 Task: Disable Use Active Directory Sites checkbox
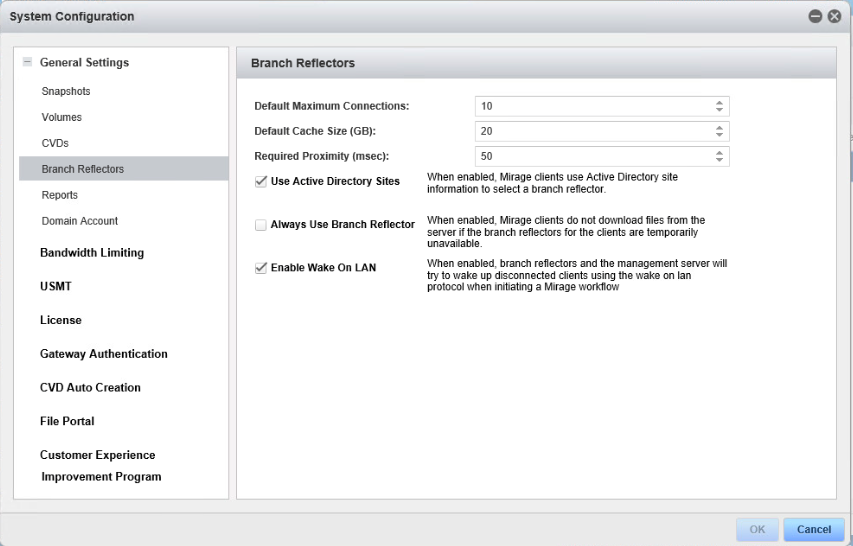261,182
